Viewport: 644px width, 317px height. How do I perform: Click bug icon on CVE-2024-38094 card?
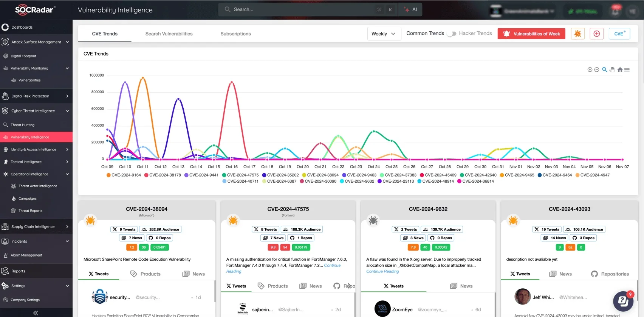90,220
